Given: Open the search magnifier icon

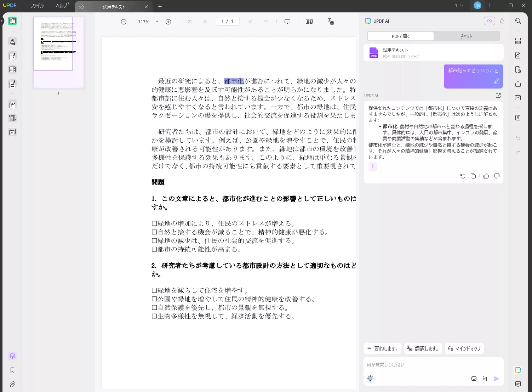Looking at the screenshot, I should [518, 21].
